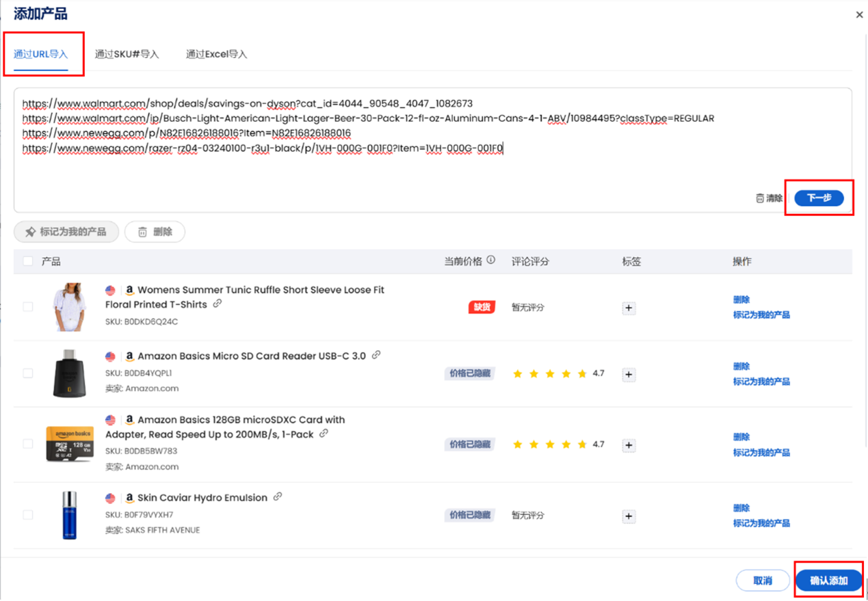
Task: Click the star rating of Micro SD Card Reader
Action: click(550, 373)
